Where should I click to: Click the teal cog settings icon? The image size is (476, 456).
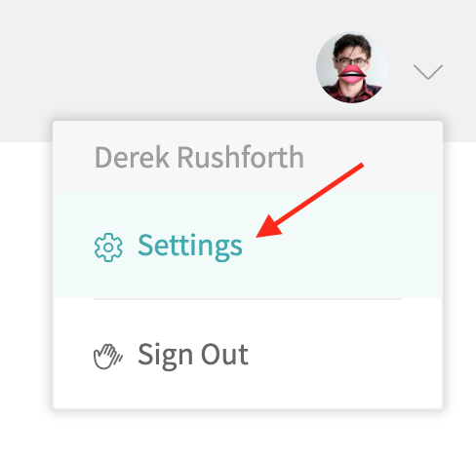pyautogui.click(x=108, y=247)
